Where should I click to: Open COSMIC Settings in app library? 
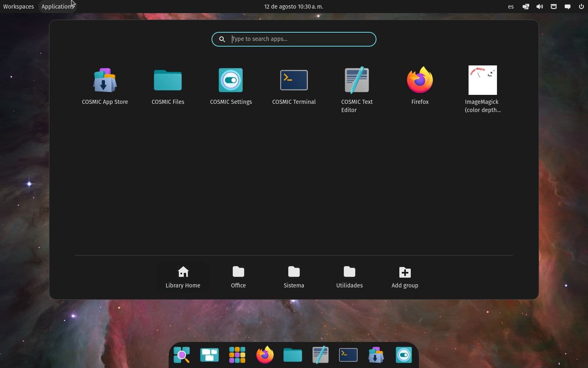pyautogui.click(x=231, y=87)
